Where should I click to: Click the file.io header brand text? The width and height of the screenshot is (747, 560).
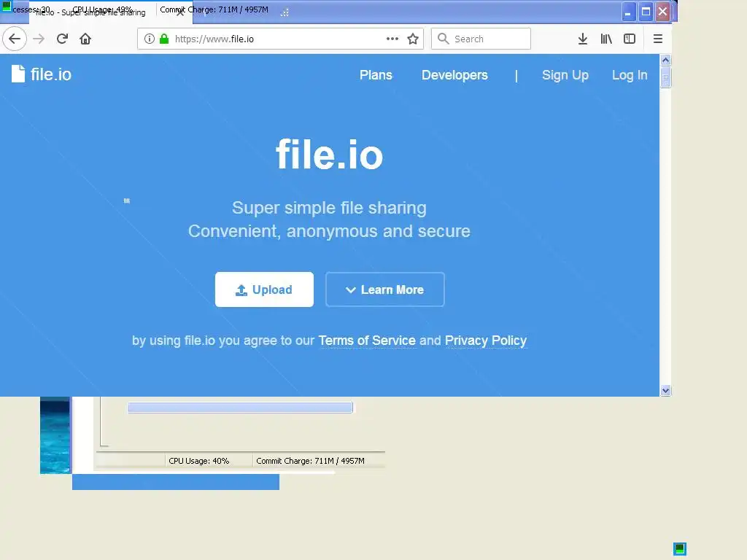[51, 74]
